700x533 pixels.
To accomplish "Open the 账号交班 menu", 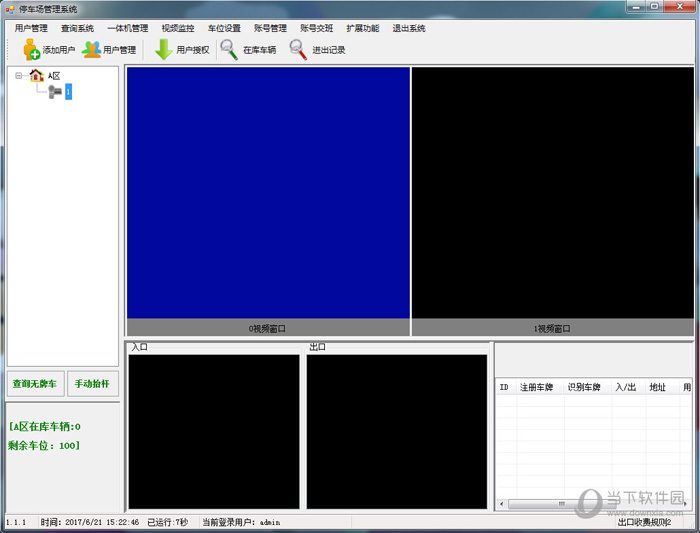I will (x=317, y=28).
